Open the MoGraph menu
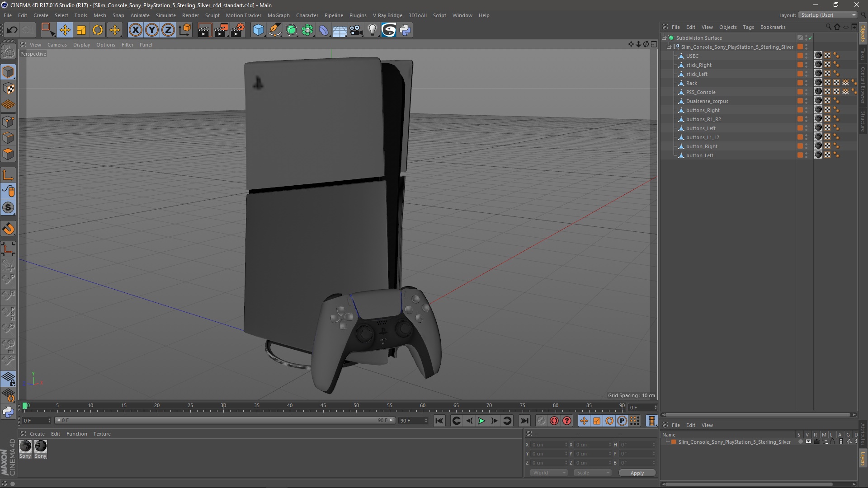Screen dimensions: 868x488 tap(278, 15)
